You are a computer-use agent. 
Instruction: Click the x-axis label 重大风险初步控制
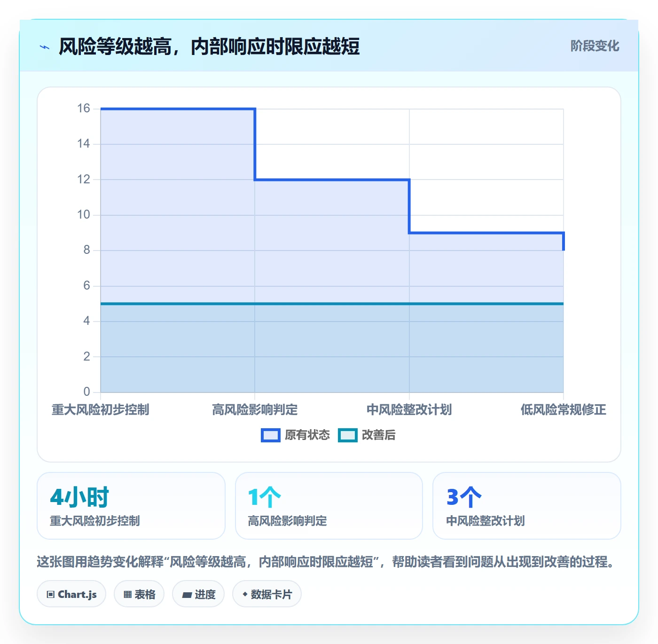tap(101, 410)
